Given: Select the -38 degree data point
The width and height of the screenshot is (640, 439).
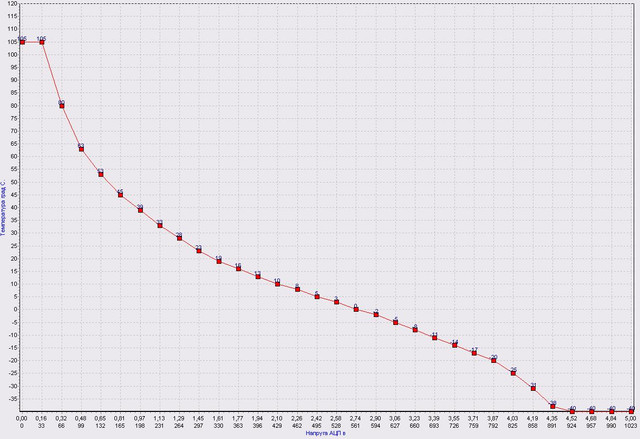Looking at the screenshot, I should (553, 407).
